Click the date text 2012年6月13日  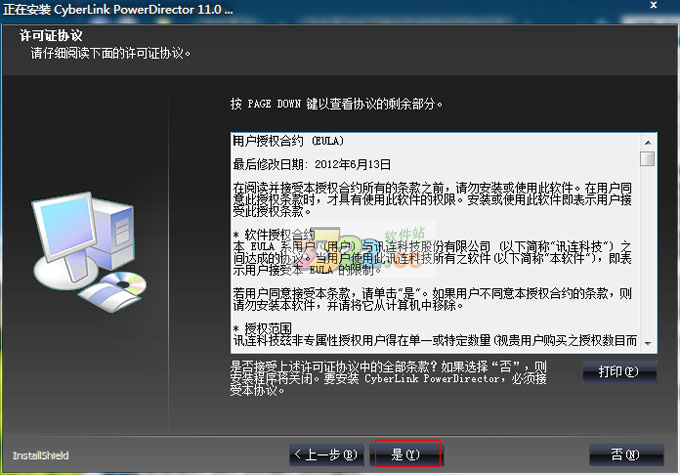pyautogui.click(x=353, y=164)
